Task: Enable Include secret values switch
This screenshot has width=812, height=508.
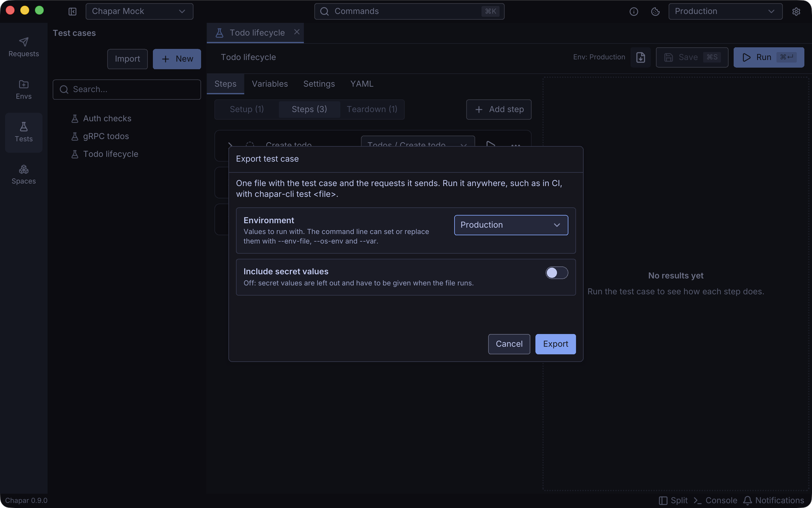Action: 557,273
